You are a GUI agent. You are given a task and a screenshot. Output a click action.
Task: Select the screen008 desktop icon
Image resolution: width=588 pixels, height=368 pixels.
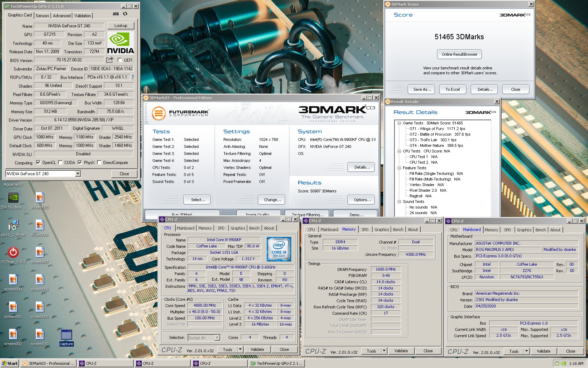click(40, 282)
